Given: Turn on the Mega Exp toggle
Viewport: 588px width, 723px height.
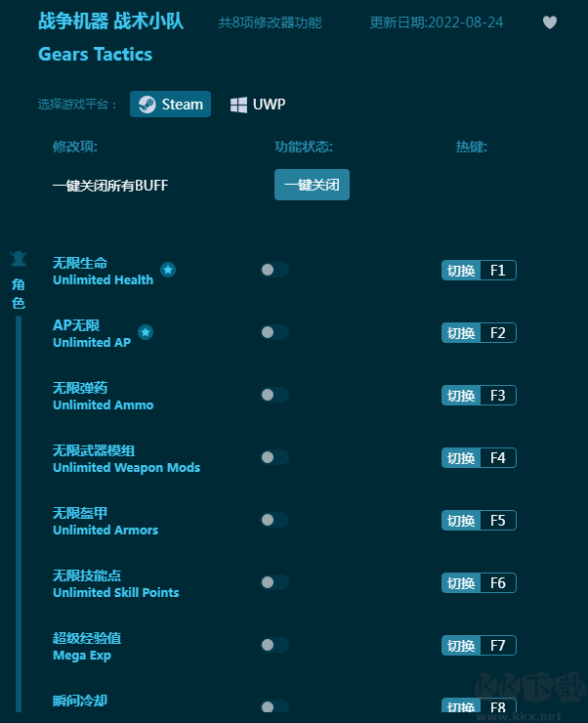Looking at the screenshot, I should [x=274, y=645].
